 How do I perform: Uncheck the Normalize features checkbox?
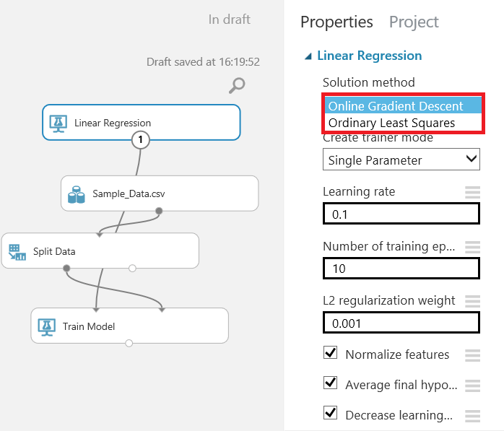330,352
